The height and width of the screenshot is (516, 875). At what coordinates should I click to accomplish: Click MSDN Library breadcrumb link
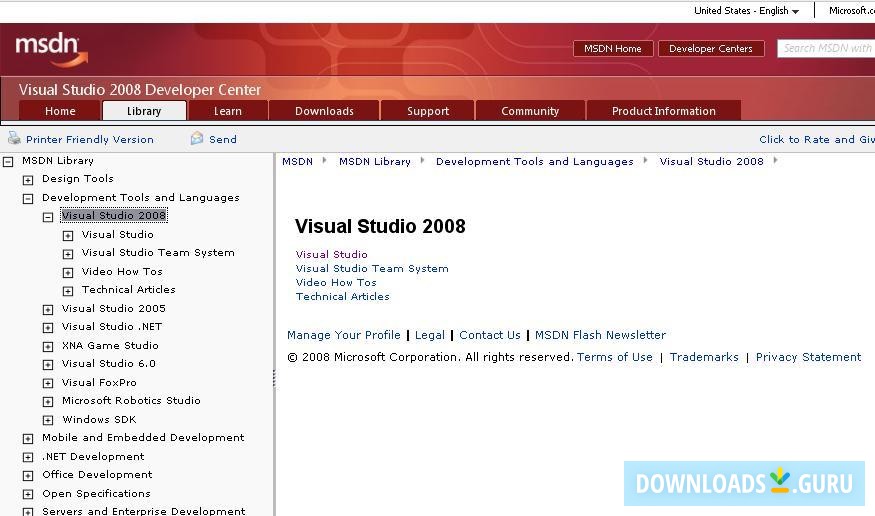375,161
